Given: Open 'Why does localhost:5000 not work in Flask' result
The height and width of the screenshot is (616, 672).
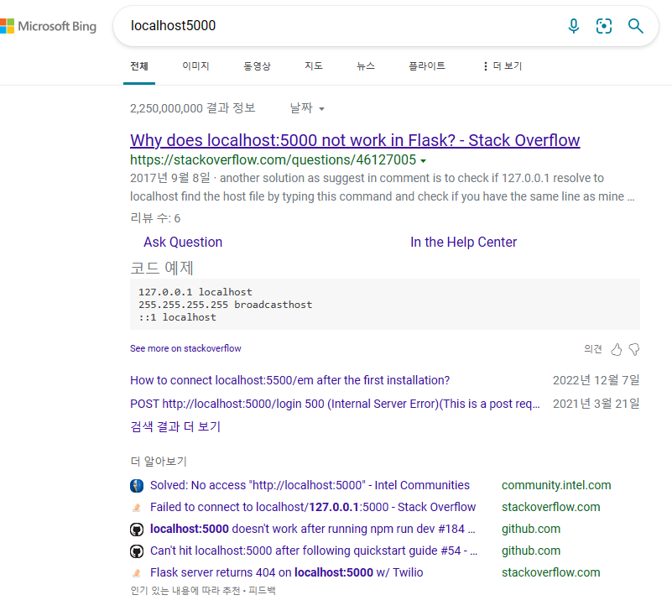Looking at the screenshot, I should [x=355, y=140].
